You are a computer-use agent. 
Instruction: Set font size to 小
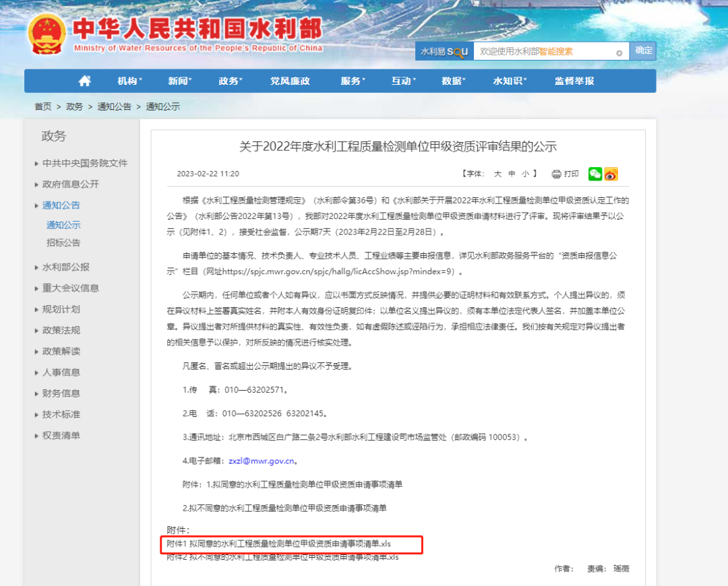(525, 174)
